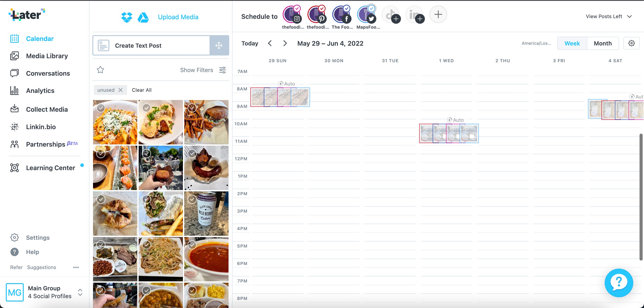Click the Collect Media download icon
Screen dimensions: 644x308
[15, 108]
